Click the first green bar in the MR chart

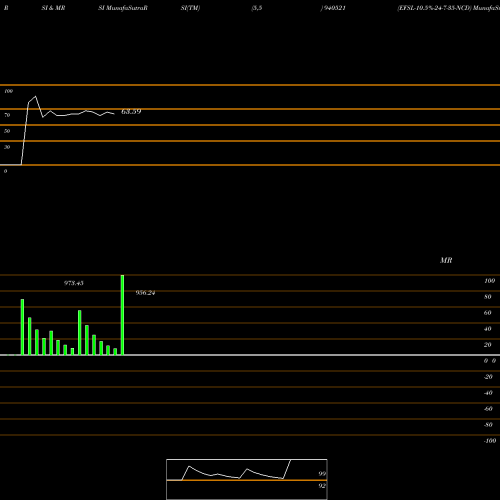22,327
